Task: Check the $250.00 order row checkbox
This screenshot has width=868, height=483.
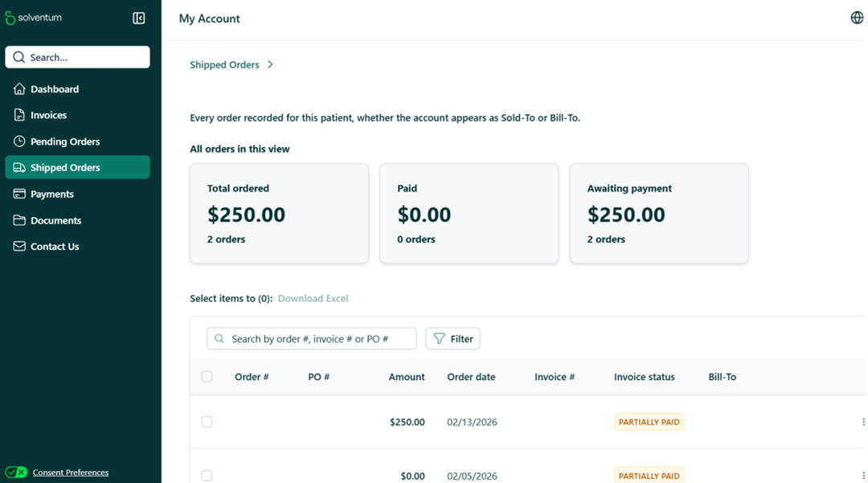Action: point(207,422)
